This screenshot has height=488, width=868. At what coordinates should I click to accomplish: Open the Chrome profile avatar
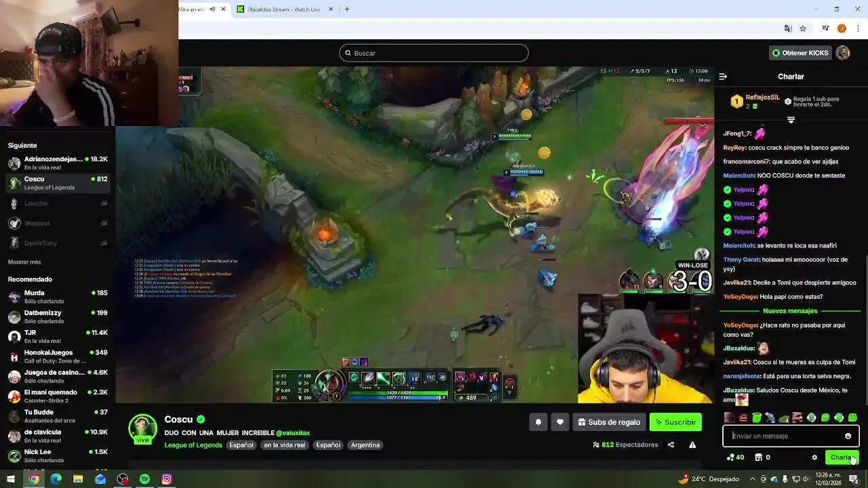(x=842, y=28)
